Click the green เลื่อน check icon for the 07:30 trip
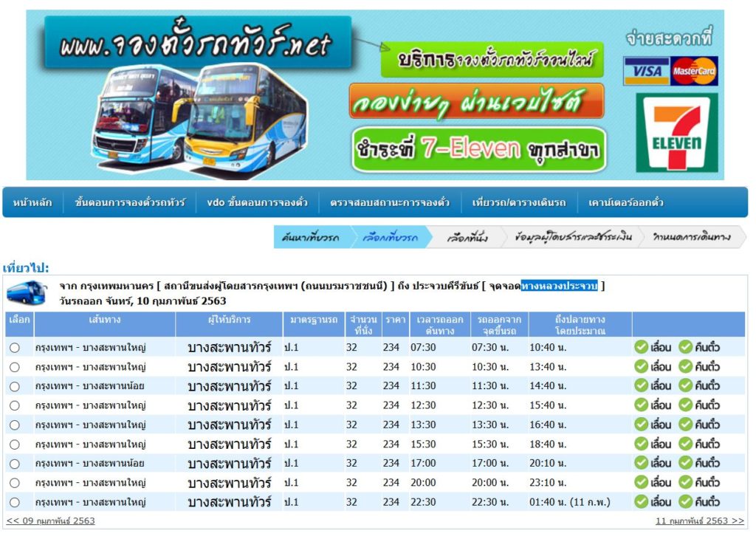 (x=642, y=347)
